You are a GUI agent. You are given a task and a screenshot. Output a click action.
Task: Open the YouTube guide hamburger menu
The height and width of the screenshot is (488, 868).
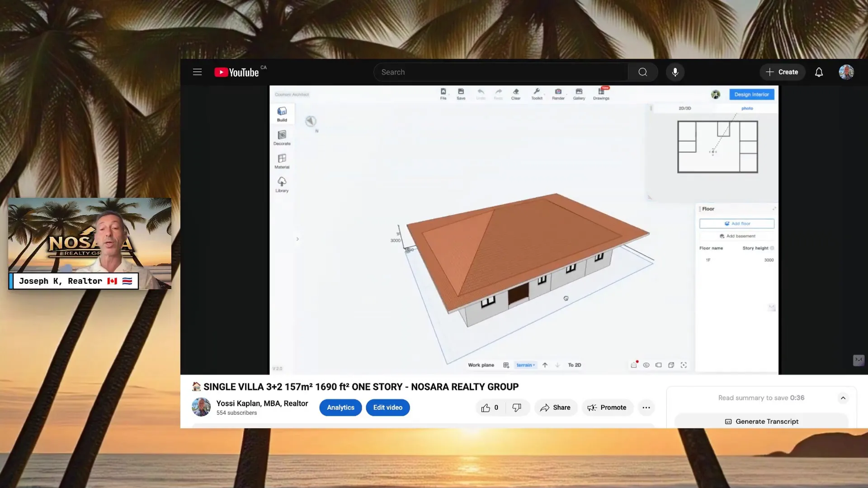pyautogui.click(x=197, y=72)
